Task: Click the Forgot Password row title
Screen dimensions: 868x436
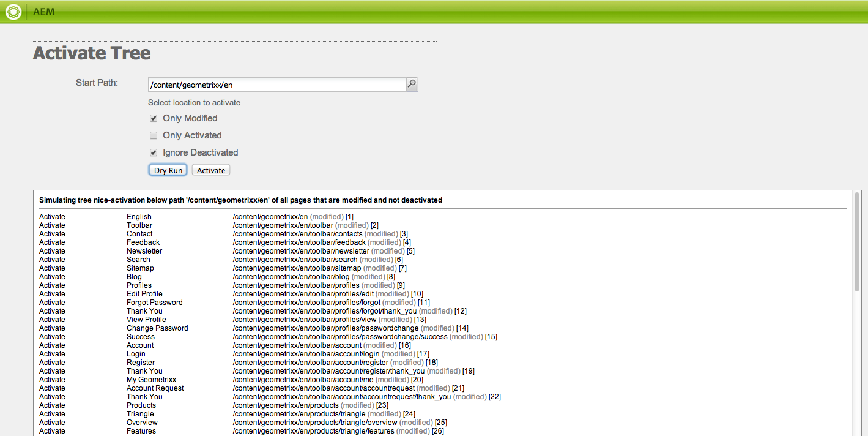Action: (x=154, y=303)
